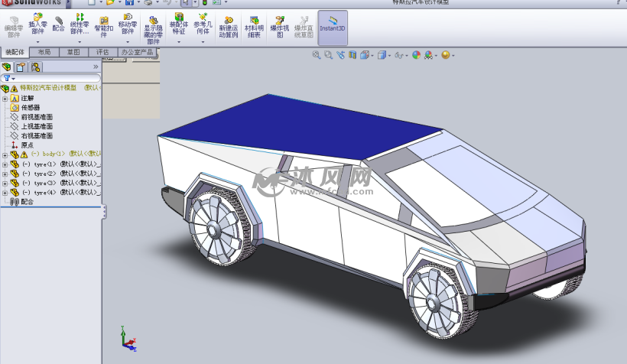Expand the 注解 folder node
The image size is (627, 364).
tap(5, 99)
